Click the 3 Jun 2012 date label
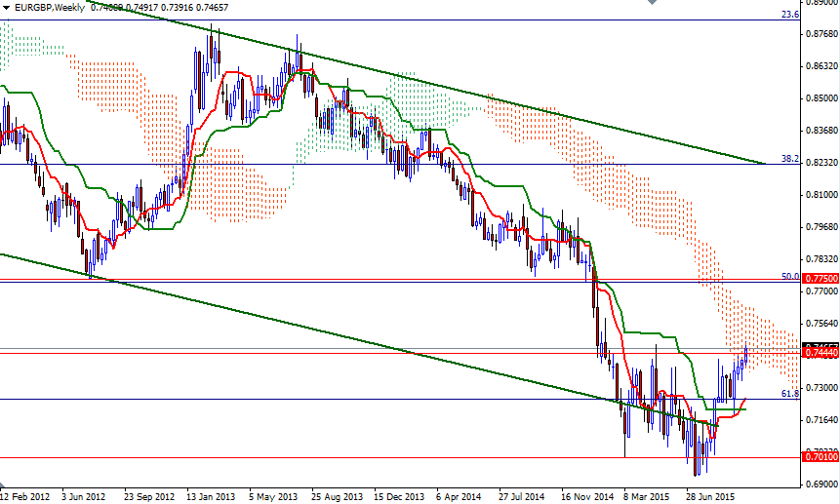This screenshot has width=840, height=504. (85, 495)
